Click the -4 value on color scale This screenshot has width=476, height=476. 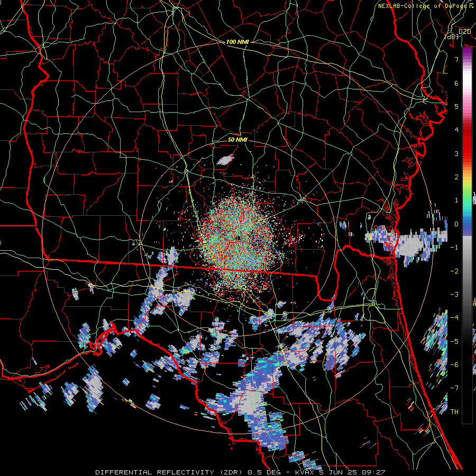(x=454, y=318)
